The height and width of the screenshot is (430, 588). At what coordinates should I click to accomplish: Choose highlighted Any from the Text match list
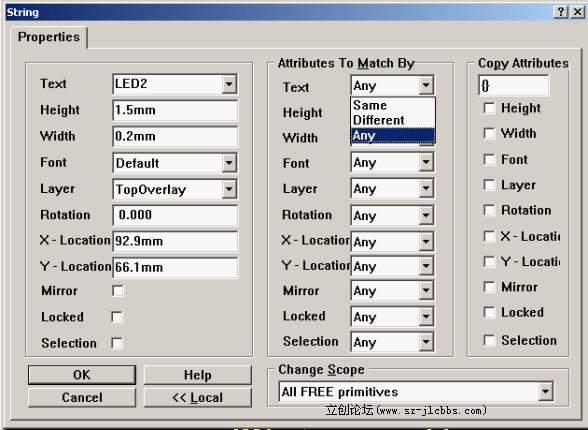[393, 135]
